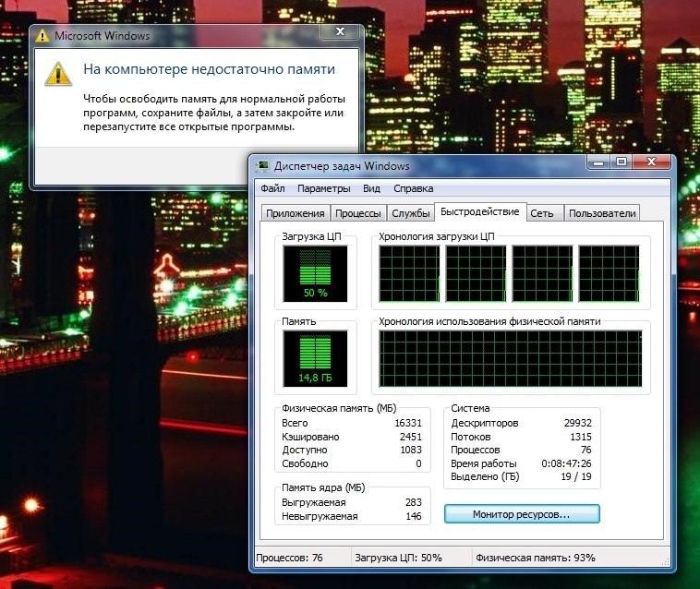The image size is (700, 589).
Task: Click the physical memory usage history graph
Action: point(511,358)
